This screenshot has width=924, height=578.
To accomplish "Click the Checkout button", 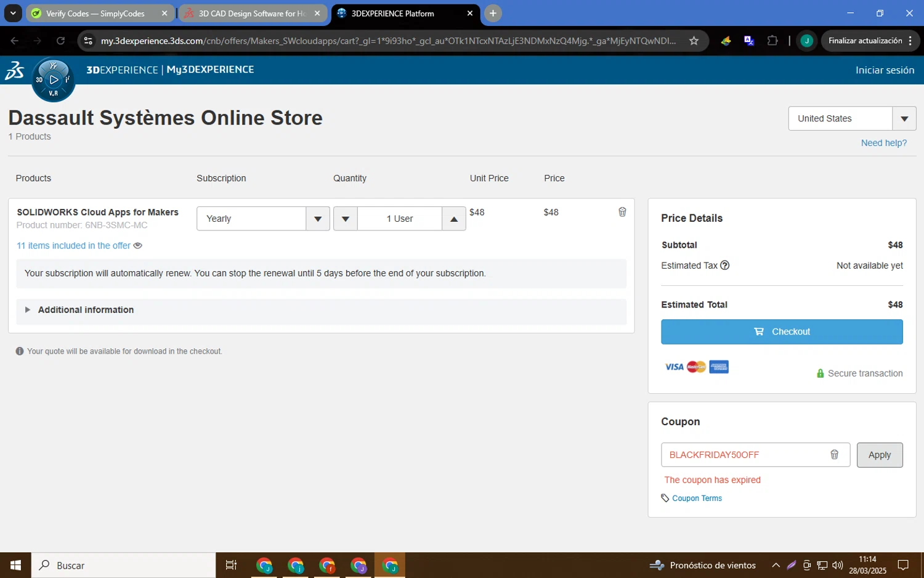I will [x=782, y=332].
